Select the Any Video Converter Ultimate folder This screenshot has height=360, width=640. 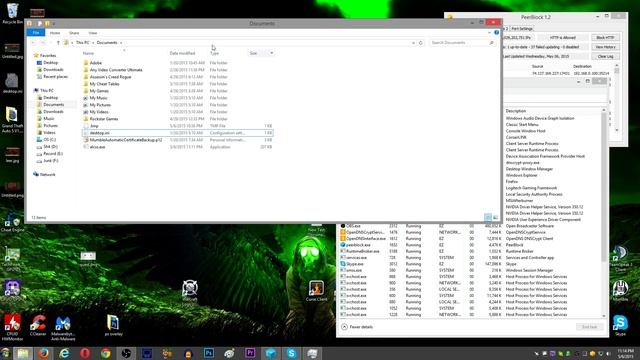tap(116, 70)
